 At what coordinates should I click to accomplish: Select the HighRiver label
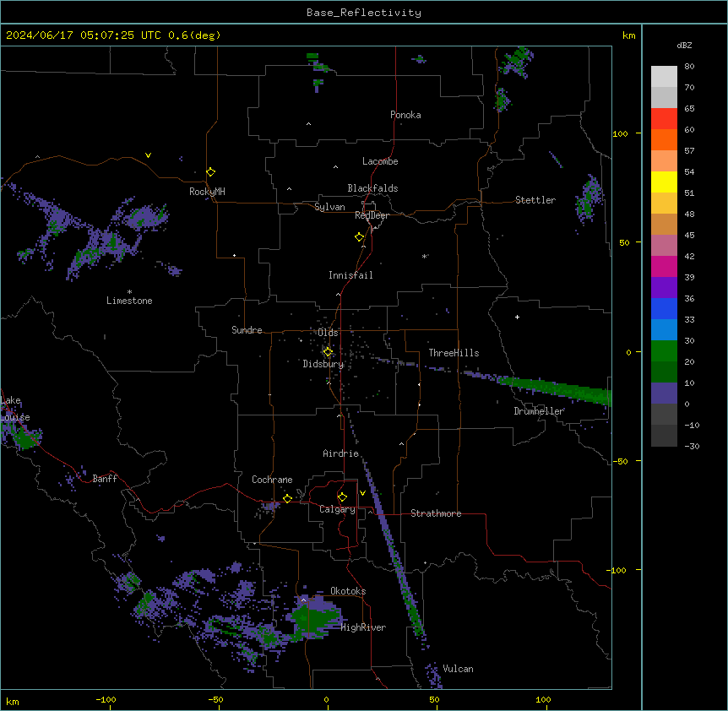363,627
